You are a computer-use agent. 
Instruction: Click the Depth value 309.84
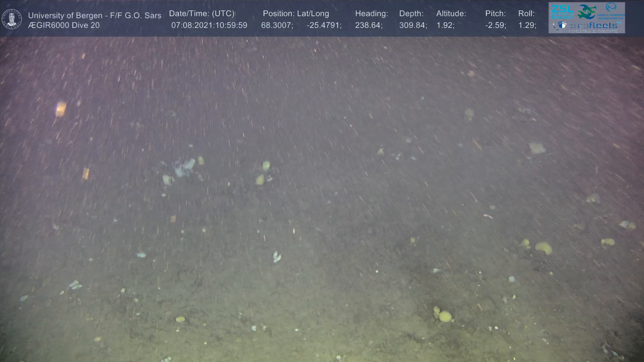(413, 25)
